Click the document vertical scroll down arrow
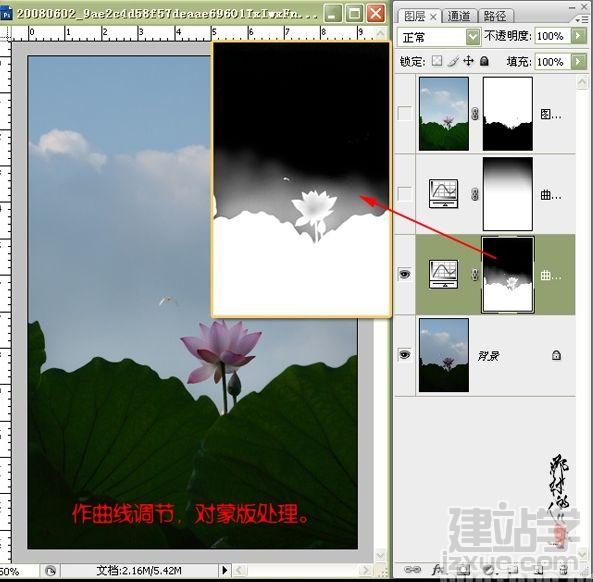 coord(380,555)
